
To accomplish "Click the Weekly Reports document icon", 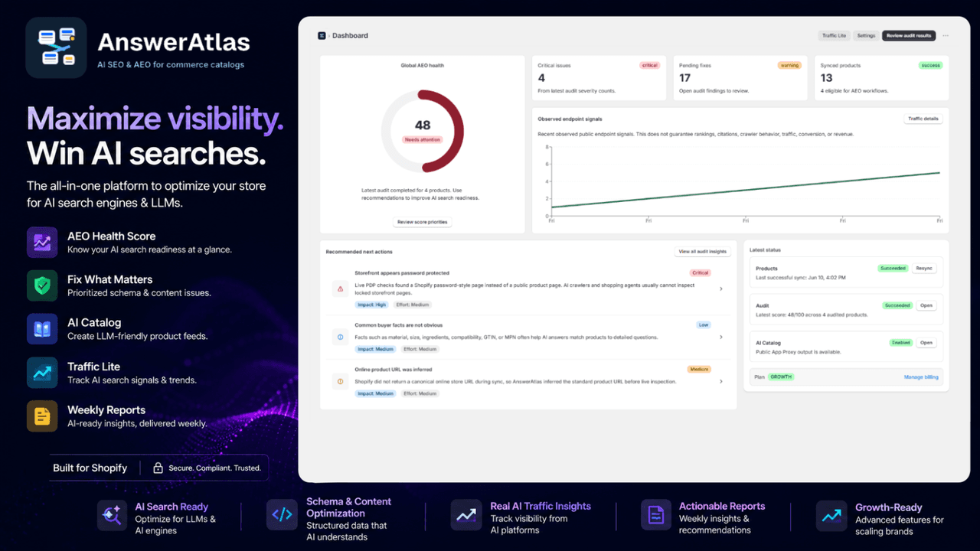I will 41,416.
